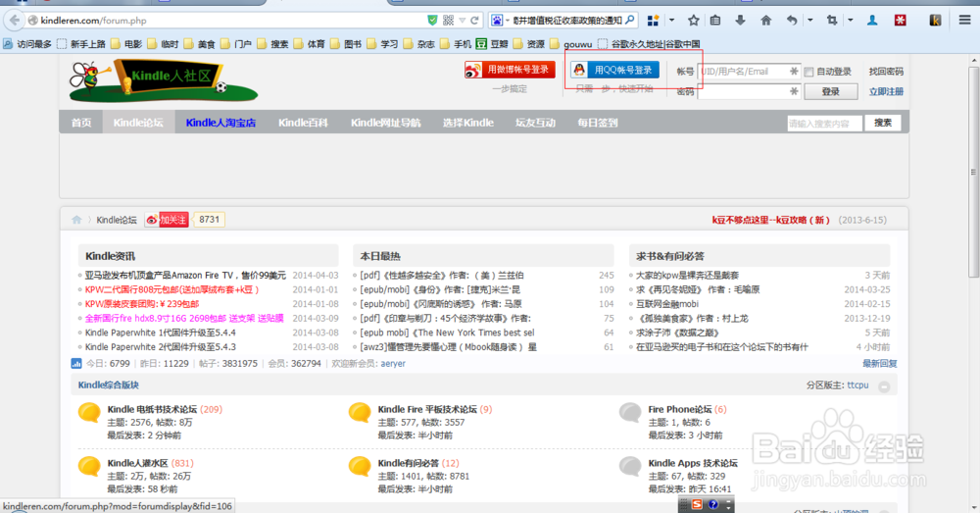Click 用微博帐号登录 button
980x513 pixels.
510,70
